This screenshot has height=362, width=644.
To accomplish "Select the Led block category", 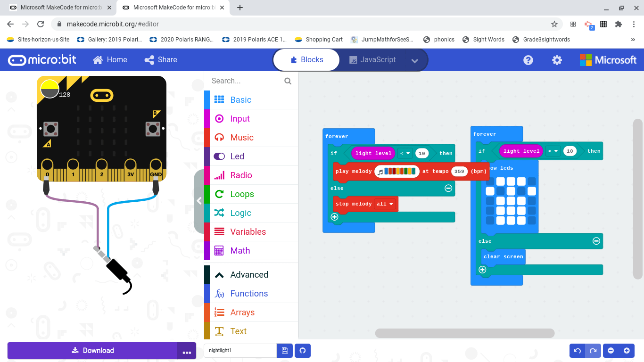I will click(237, 156).
